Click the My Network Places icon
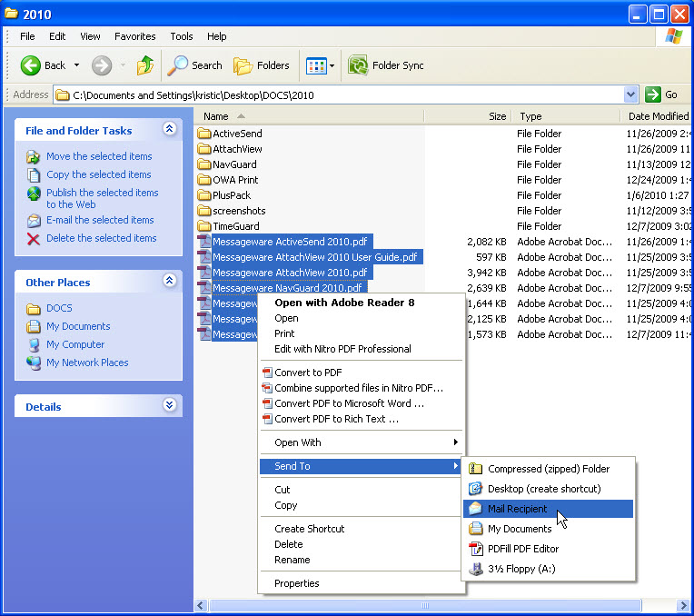 coord(34,363)
